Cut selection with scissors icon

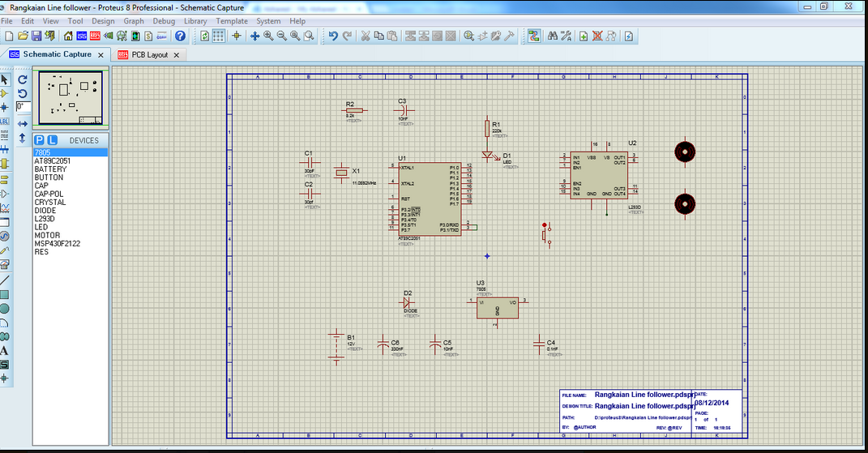[366, 36]
